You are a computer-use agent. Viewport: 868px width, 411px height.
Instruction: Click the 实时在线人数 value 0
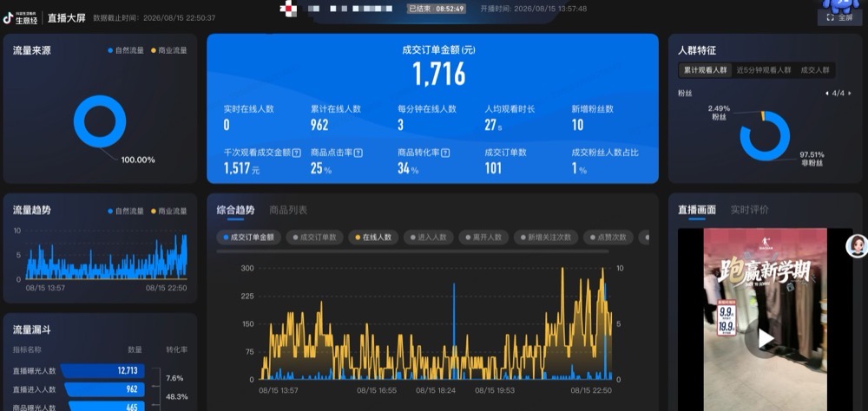[227, 125]
